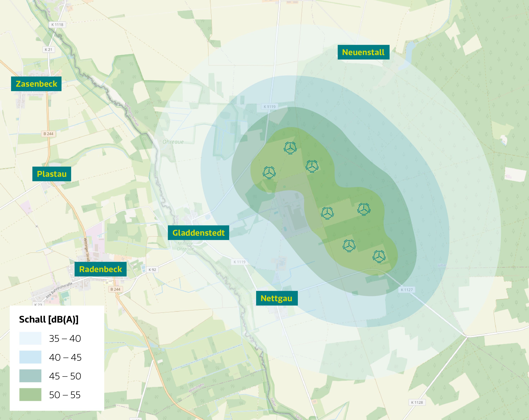Screen dimensions: 529x420
Task: Click the northernmost wind turbine icon
Action: point(290,148)
